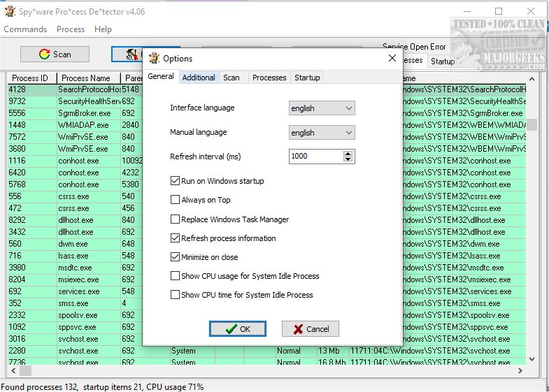This screenshot has width=549, height=392.
Task: Increase the Refresh interval with up arrow
Action: [x=348, y=154]
